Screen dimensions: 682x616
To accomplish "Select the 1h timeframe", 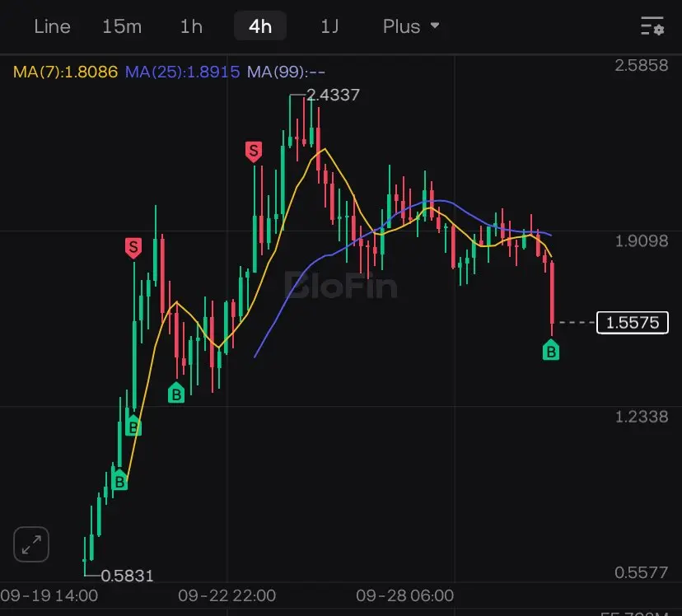I will [191, 26].
